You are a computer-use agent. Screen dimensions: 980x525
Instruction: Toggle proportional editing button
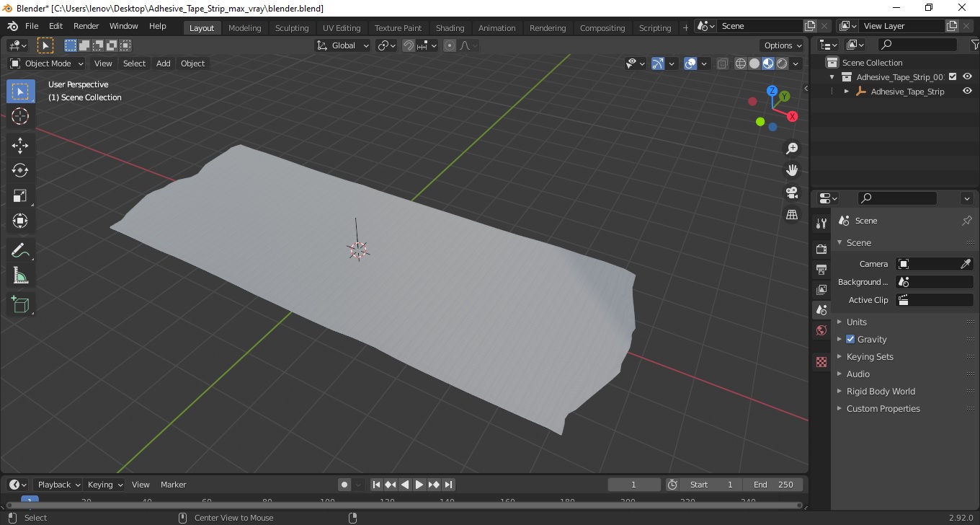tap(450, 45)
